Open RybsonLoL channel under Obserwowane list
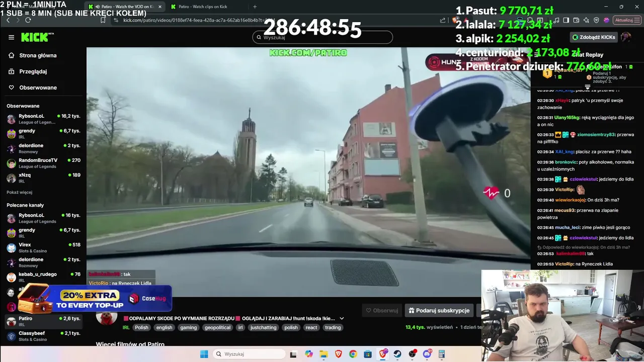 coord(43,119)
